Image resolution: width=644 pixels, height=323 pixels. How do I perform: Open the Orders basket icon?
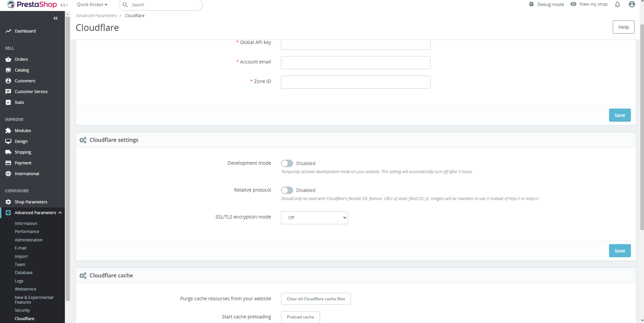point(8,59)
